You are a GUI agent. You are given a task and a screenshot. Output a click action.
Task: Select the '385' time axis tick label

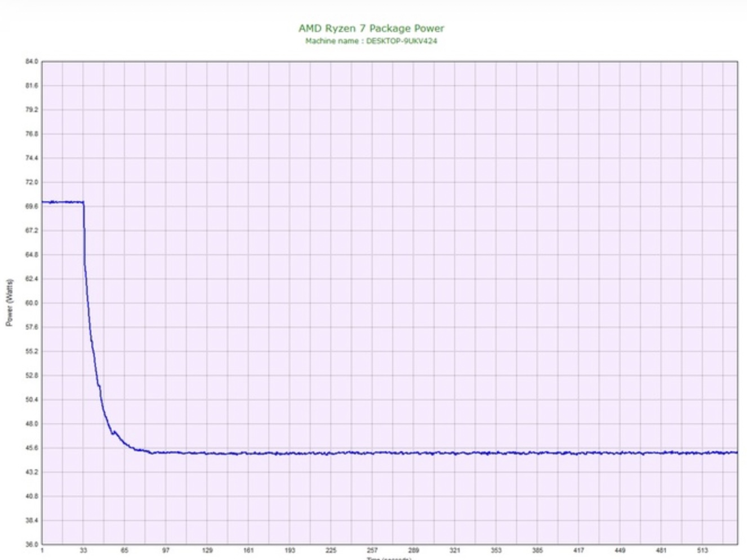[x=537, y=550]
